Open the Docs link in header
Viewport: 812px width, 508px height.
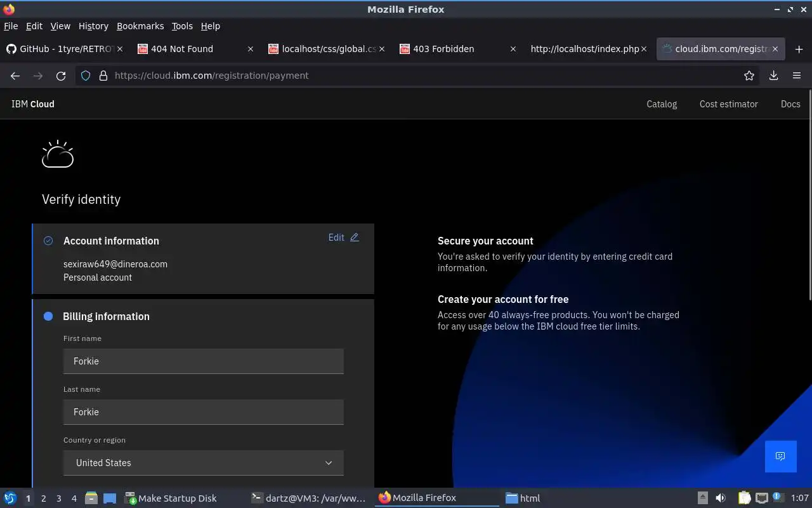click(790, 104)
